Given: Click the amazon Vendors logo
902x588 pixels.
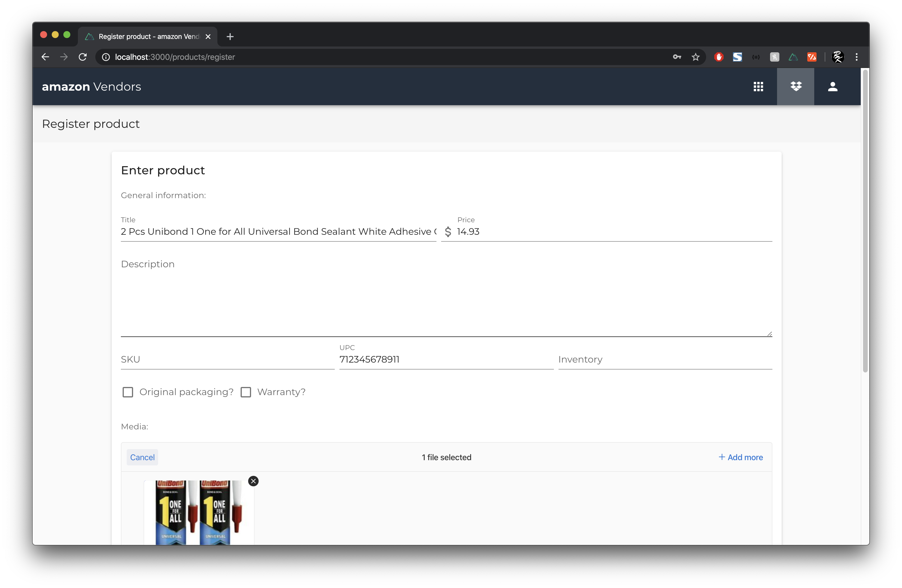Looking at the screenshot, I should coord(91,87).
